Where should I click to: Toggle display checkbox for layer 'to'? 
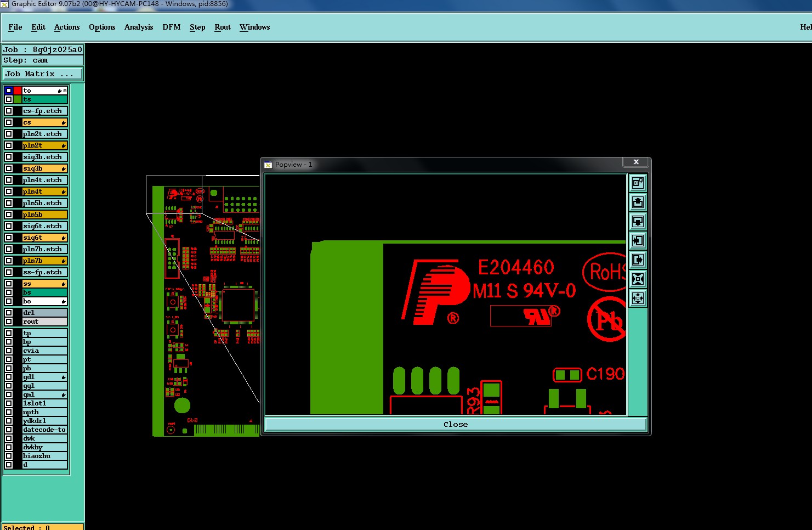pos(9,91)
